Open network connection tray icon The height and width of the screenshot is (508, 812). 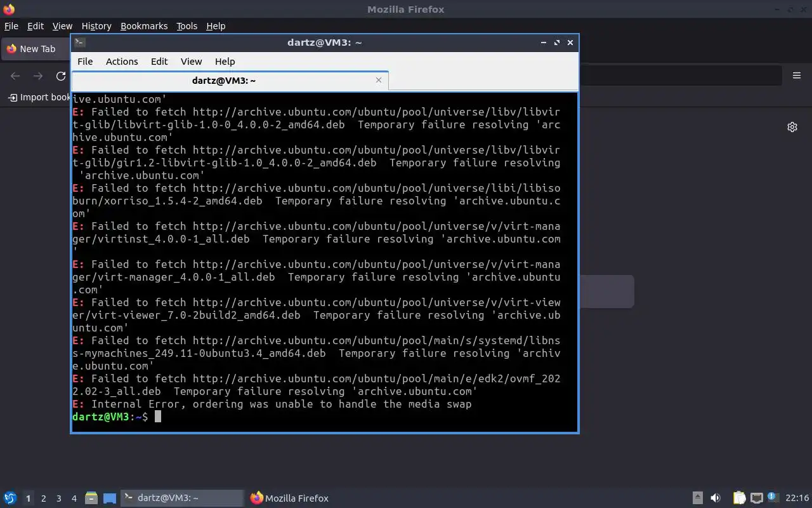click(x=756, y=498)
